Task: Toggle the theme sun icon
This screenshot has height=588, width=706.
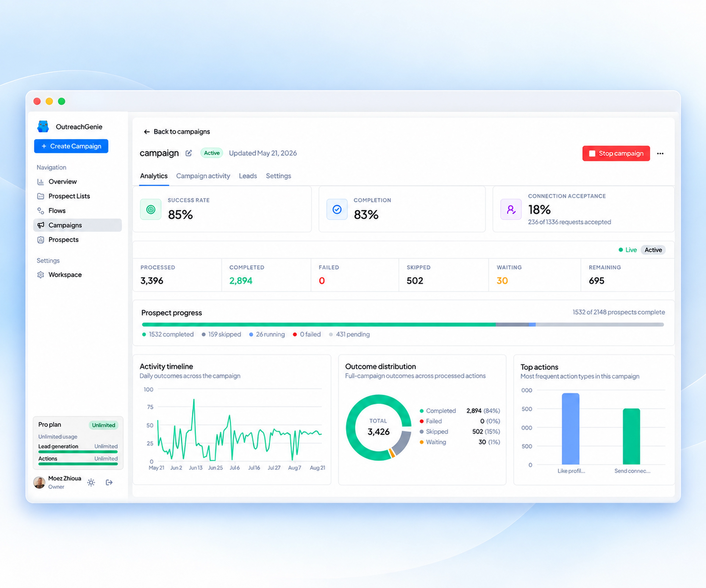Action: [x=91, y=483]
